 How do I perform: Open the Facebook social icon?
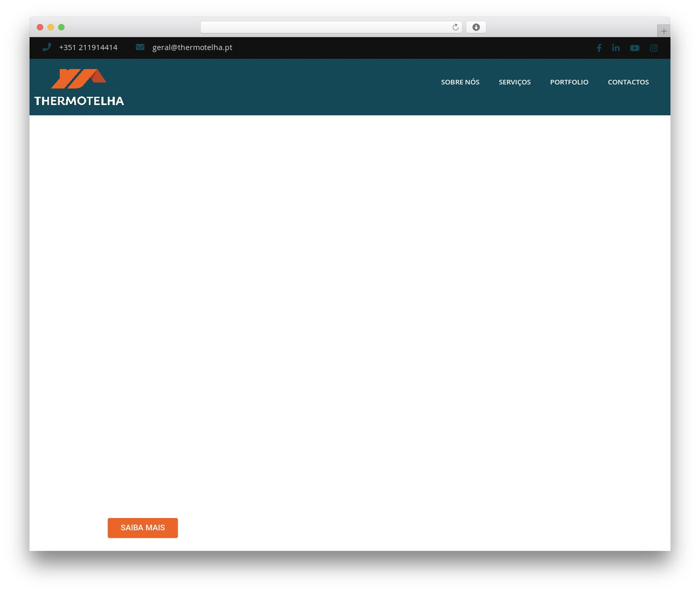click(x=599, y=48)
